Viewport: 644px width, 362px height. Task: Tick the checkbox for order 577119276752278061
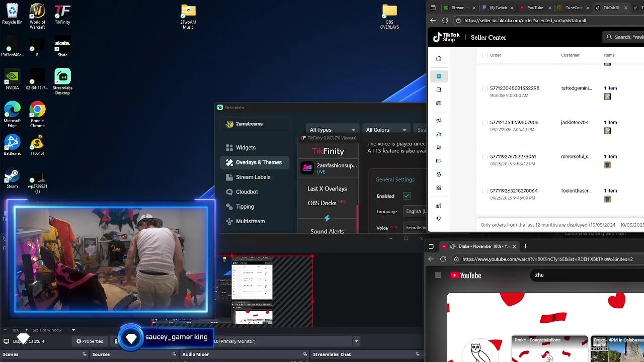485,156
